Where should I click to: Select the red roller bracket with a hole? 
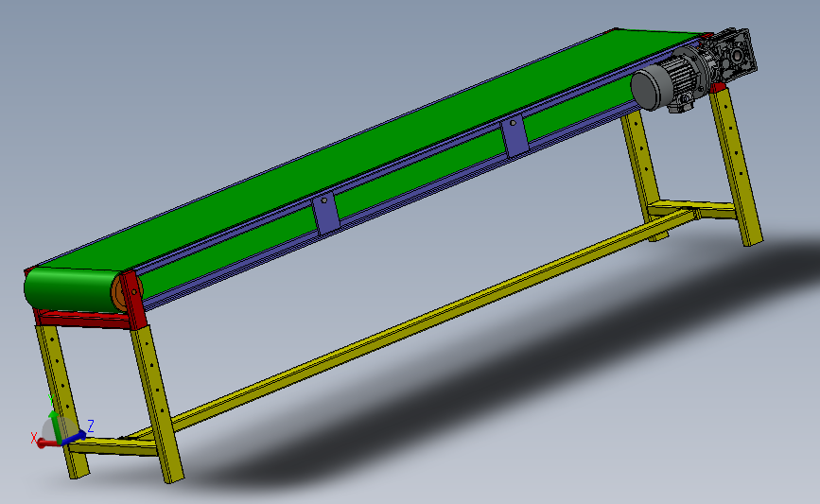(x=134, y=300)
